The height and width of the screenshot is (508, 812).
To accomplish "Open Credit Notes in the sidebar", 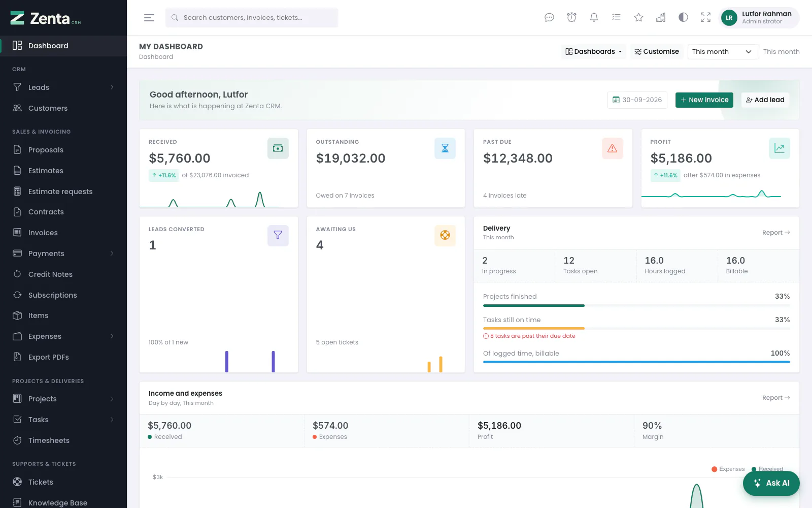I will (x=63, y=274).
